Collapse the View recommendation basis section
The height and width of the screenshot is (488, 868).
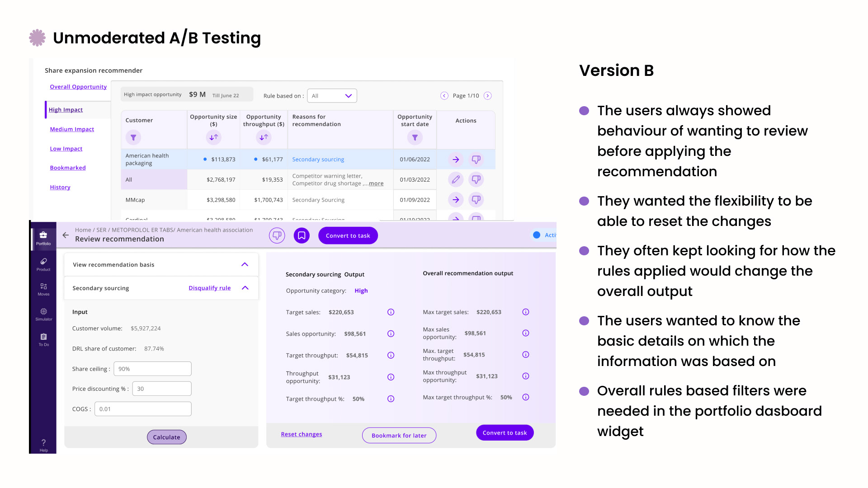245,265
